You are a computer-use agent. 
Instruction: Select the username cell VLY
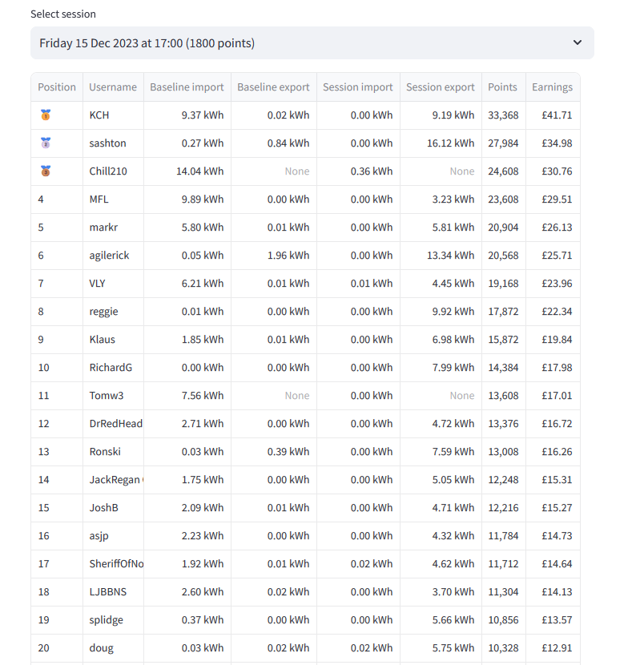113,283
